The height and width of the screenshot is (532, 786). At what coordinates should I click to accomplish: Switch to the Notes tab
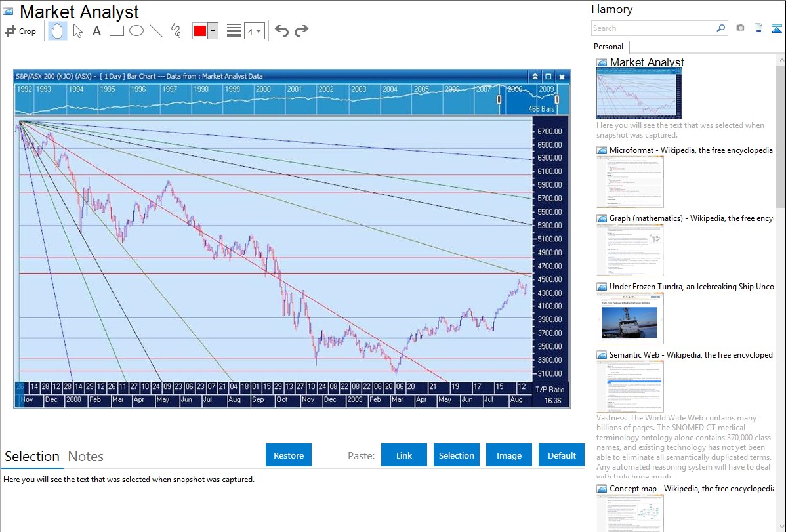pyautogui.click(x=86, y=457)
